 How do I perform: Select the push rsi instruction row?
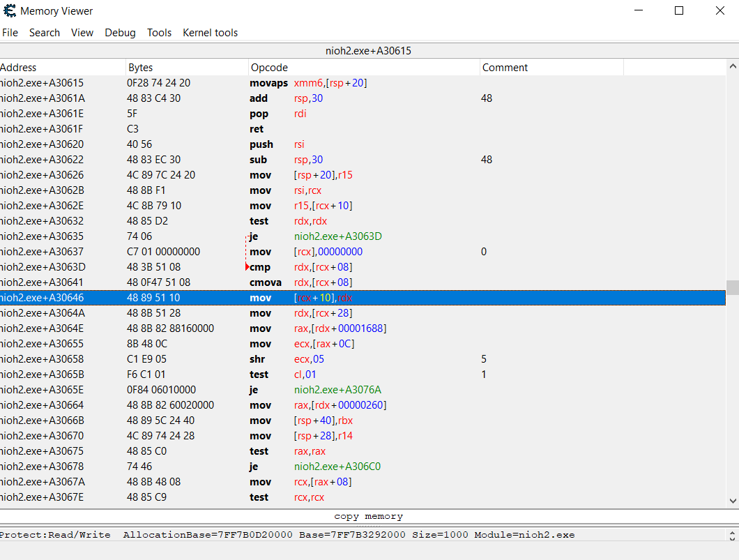click(363, 144)
